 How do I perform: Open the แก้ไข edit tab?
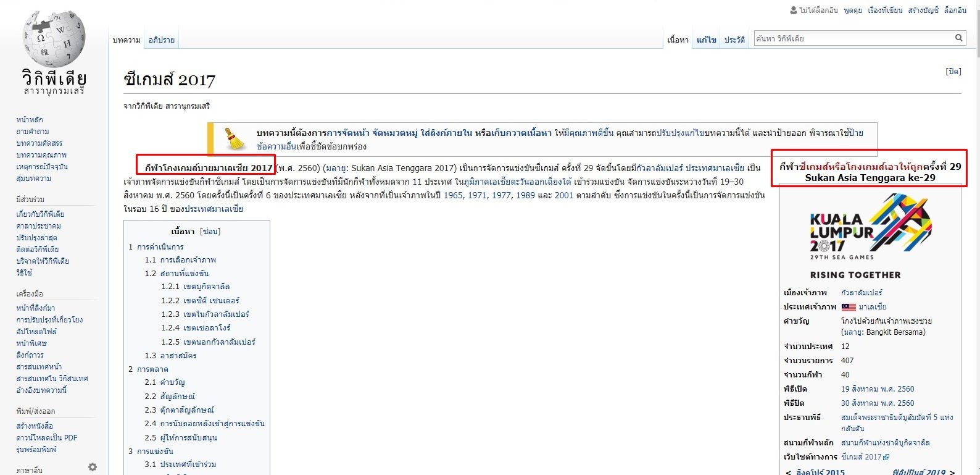click(x=707, y=40)
